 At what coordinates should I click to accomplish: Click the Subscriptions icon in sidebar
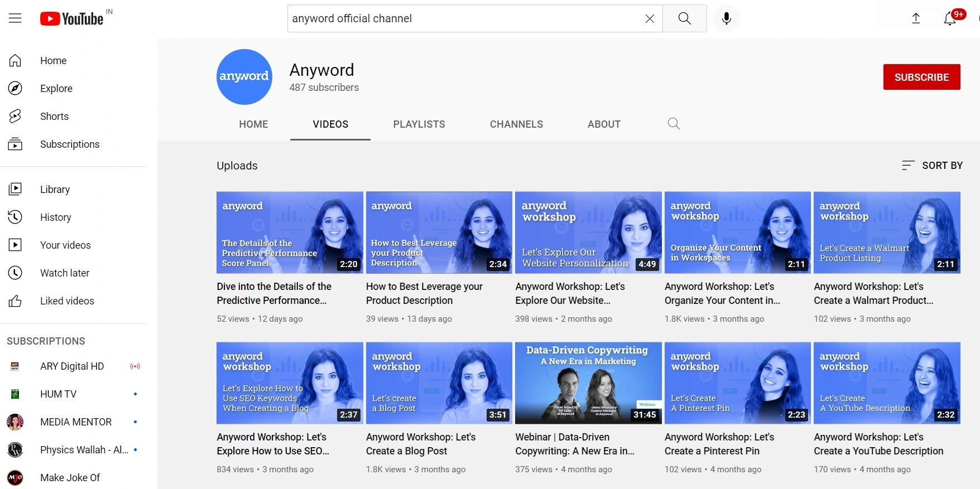15,144
